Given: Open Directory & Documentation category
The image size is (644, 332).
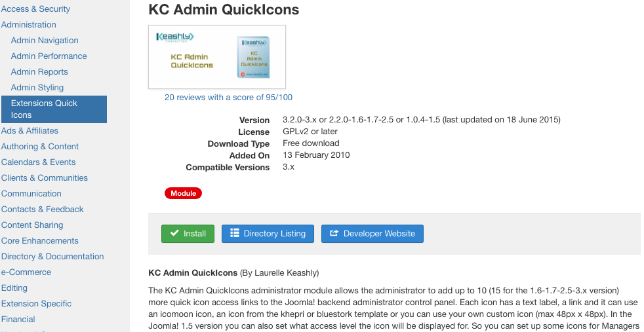Looking at the screenshot, I should pyautogui.click(x=52, y=257).
